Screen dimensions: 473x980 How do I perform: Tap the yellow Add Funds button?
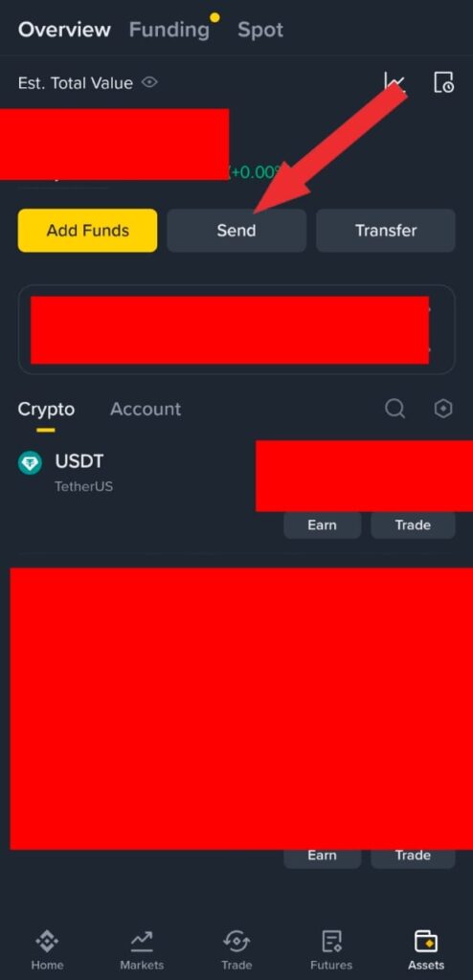(87, 231)
